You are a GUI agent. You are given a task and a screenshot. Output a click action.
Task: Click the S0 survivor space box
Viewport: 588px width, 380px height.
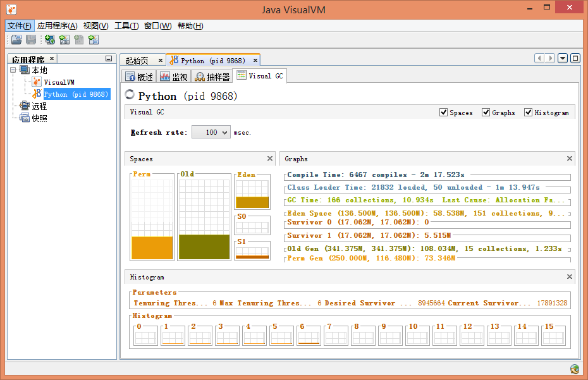(x=252, y=228)
